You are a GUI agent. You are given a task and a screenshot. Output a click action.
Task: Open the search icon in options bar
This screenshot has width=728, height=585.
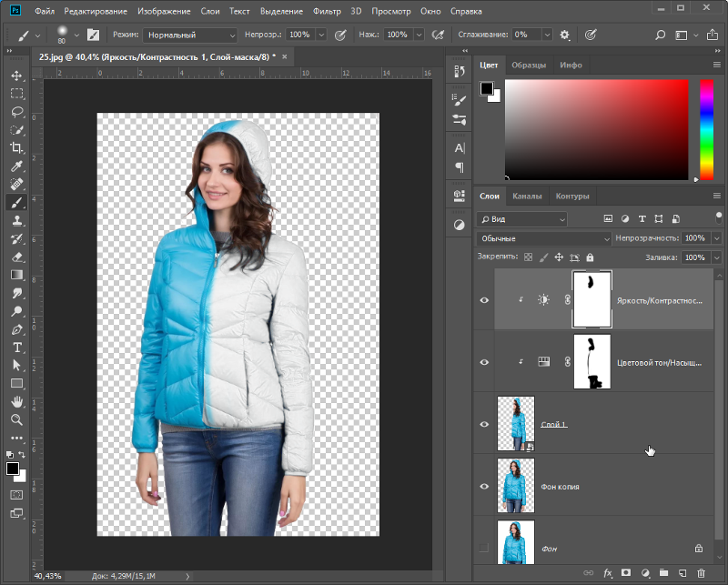(660, 35)
